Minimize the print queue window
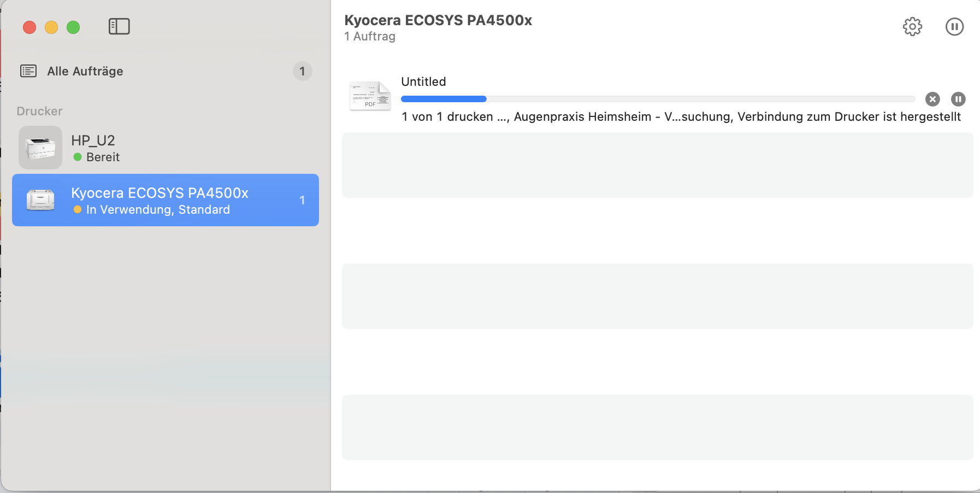 point(51,27)
